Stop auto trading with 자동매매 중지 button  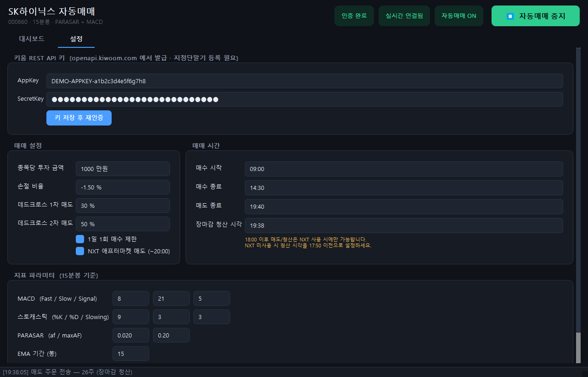[x=536, y=16]
